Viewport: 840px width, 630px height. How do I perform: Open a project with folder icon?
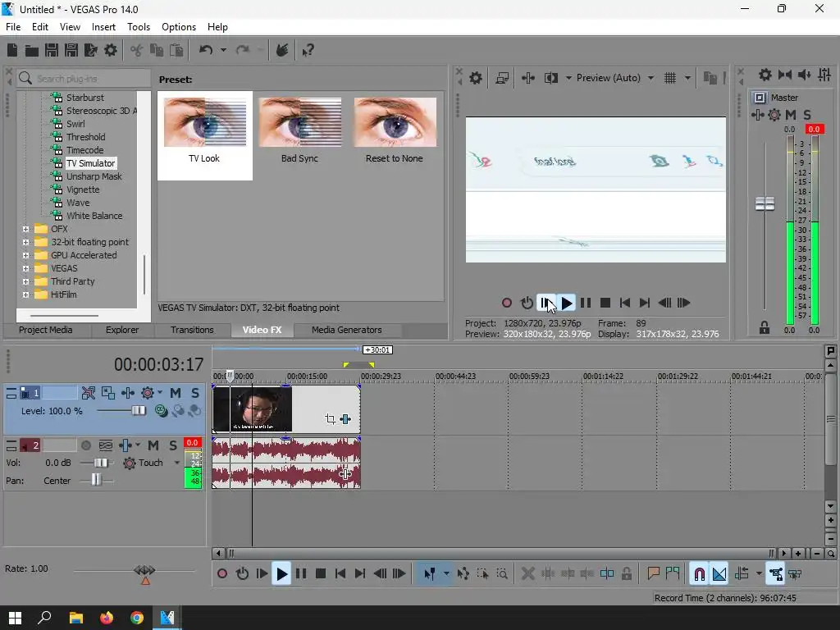tap(32, 51)
